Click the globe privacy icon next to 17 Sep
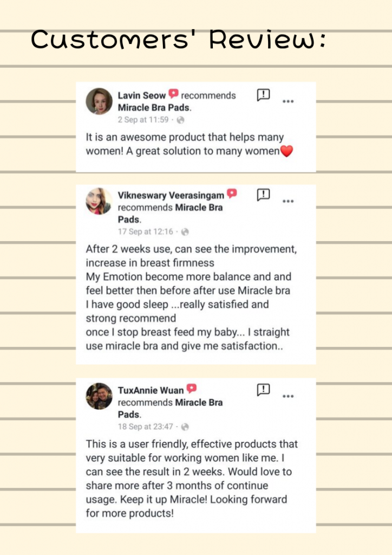The height and width of the screenshot is (555, 392). point(185,232)
